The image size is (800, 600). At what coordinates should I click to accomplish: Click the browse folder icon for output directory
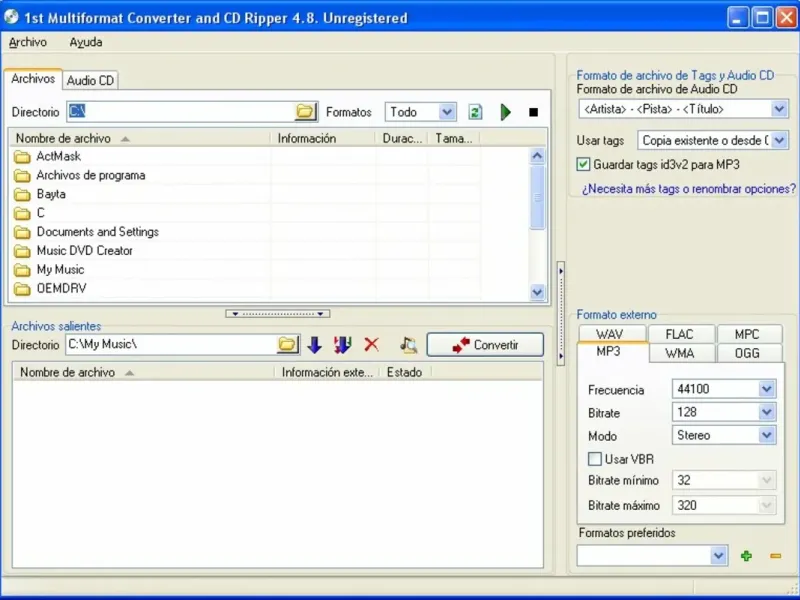[x=287, y=345]
